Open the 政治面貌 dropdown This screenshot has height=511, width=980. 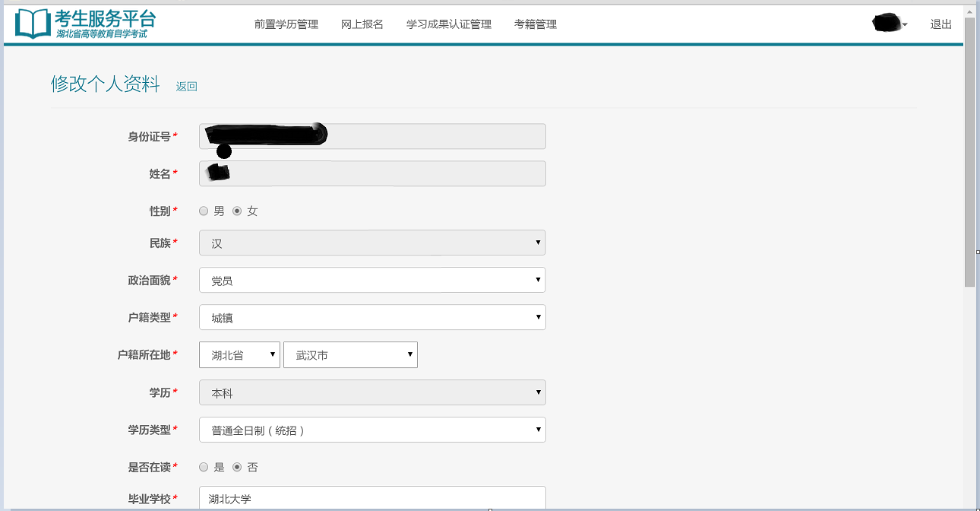(x=372, y=281)
